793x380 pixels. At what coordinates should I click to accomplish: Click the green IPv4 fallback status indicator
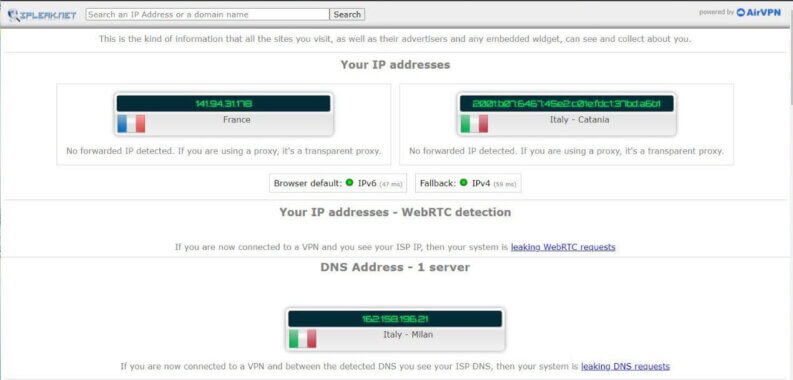click(x=464, y=183)
